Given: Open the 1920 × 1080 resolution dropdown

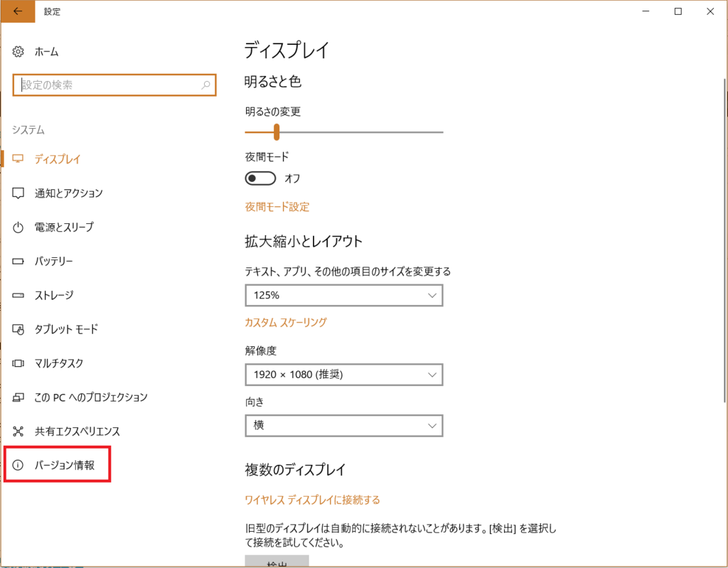Looking at the screenshot, I should point(344,375).
